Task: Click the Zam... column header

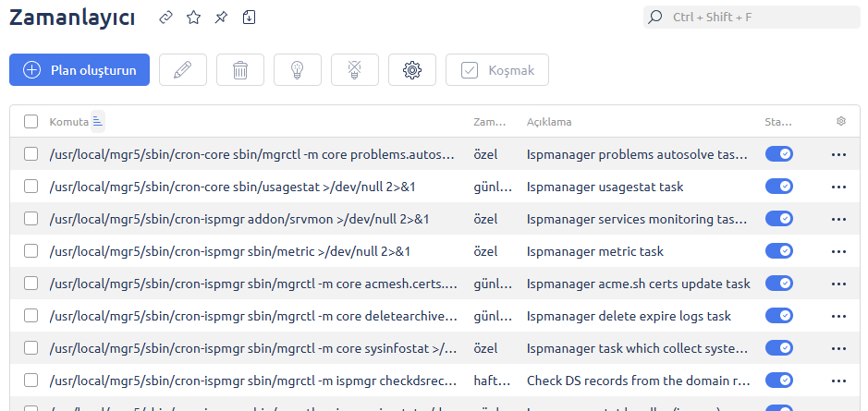Action: 489,122
